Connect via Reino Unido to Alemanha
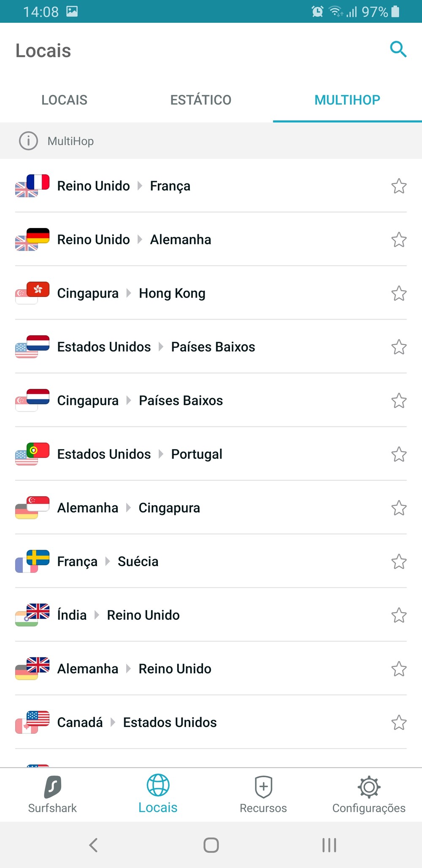This screenshot has width=422, height=868. pos(134,239)
